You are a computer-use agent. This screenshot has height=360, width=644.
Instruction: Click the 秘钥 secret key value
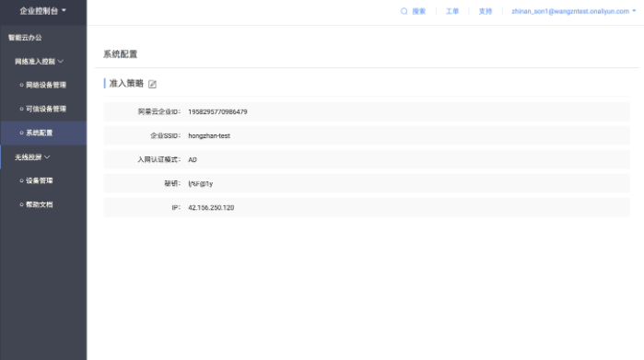pos(201,184)
